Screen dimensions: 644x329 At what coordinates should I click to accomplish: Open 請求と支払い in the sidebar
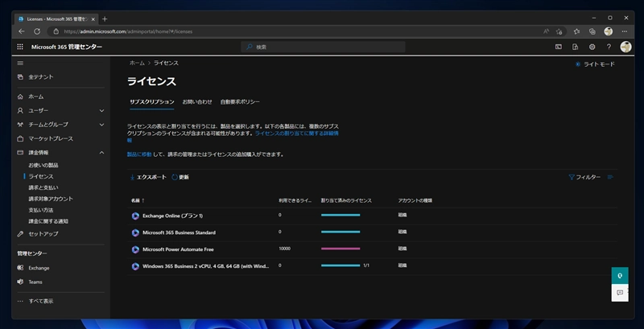[x=43, y=187]
